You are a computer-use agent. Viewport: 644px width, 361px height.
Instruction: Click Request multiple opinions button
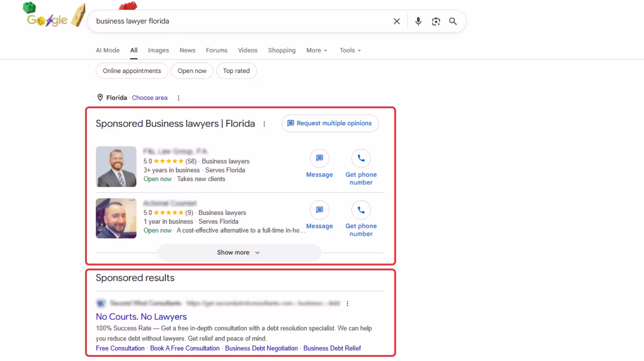tap(330, 123)
